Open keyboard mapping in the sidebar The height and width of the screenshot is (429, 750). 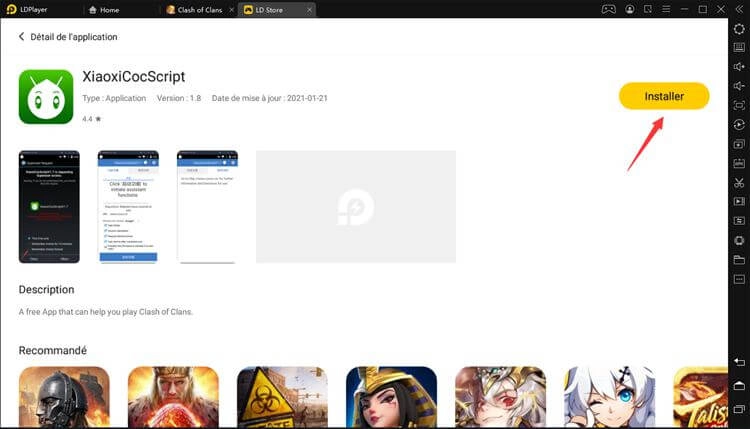coord(739,48)
